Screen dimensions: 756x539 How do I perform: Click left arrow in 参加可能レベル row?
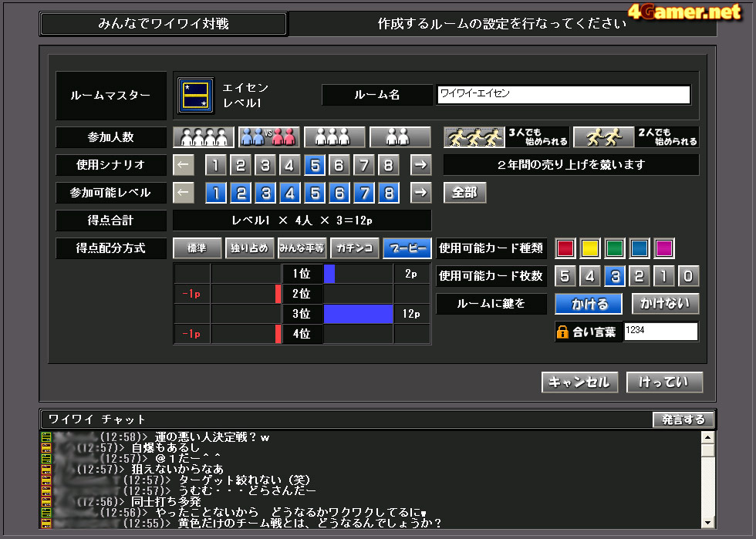(184, 193)
